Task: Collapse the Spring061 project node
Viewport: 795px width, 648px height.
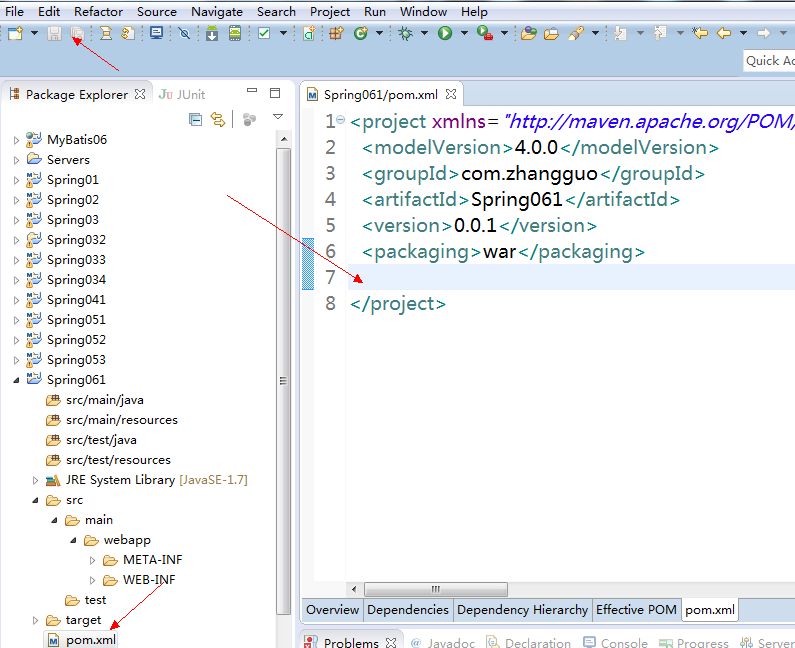Action: (x=16, y=380)
